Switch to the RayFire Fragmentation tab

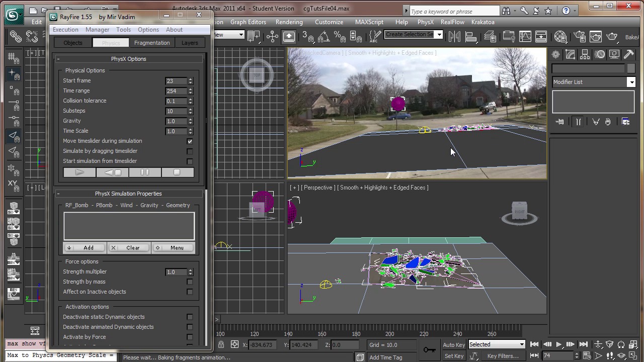tap(152, 43)
